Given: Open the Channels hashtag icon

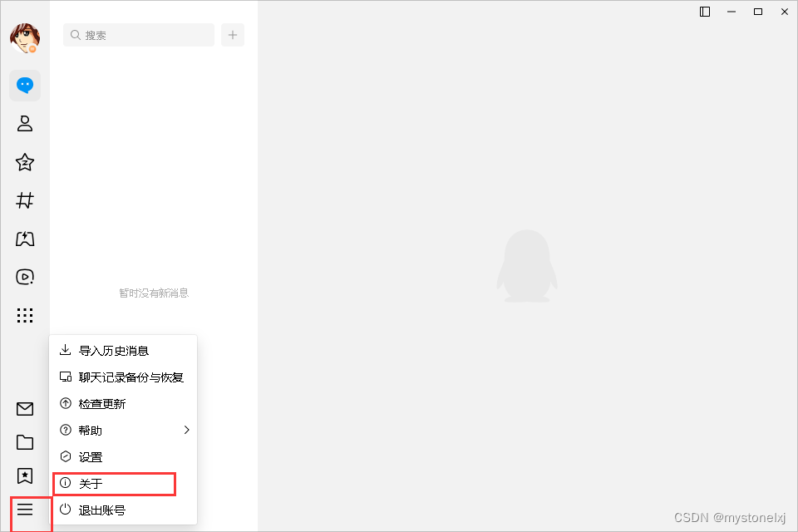Looking at the screenshot, I should (x=24, y=200).
